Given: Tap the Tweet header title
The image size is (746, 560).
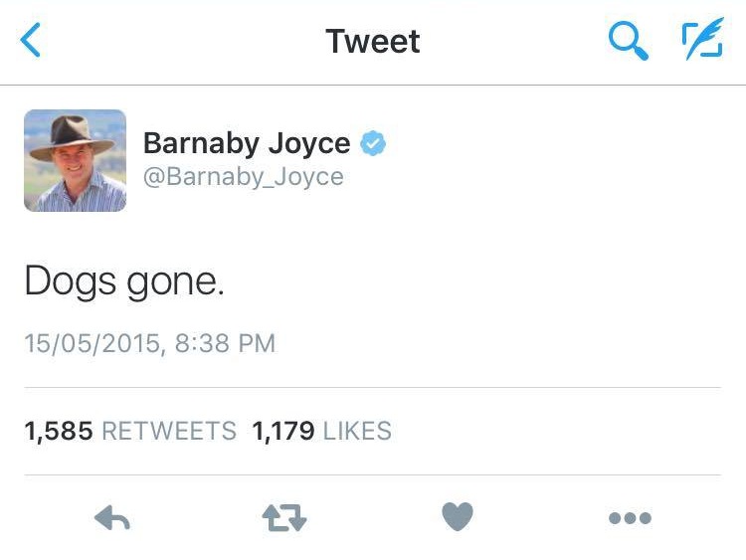Looking at the screenshot, I should point(373,41).
